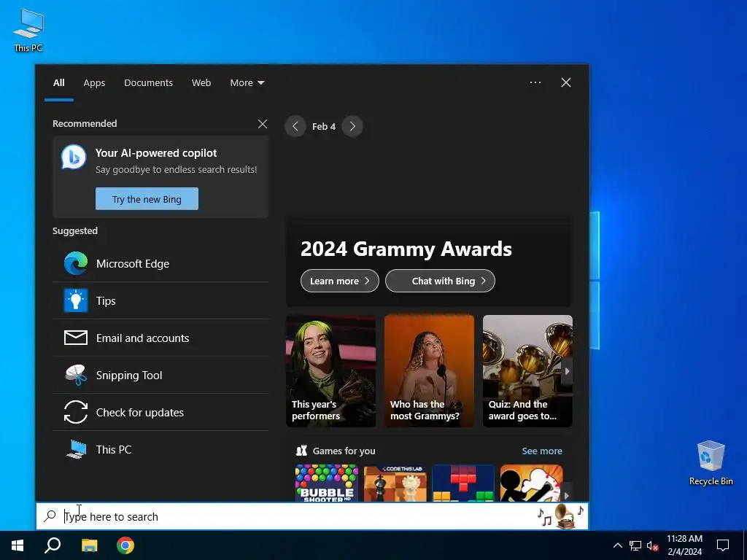Click the Bing copilot logo icon
Image resolution: width=747 pixels, height=560 pixels.
pyautogui.click(x=74, y=157)
